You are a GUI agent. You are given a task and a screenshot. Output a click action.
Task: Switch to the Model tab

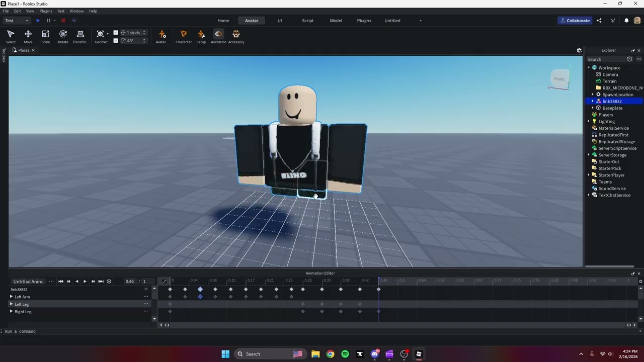336,21
